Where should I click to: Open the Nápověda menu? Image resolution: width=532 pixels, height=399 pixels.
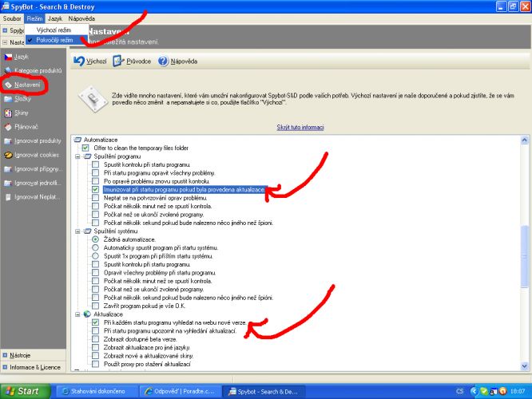point(81,18)
